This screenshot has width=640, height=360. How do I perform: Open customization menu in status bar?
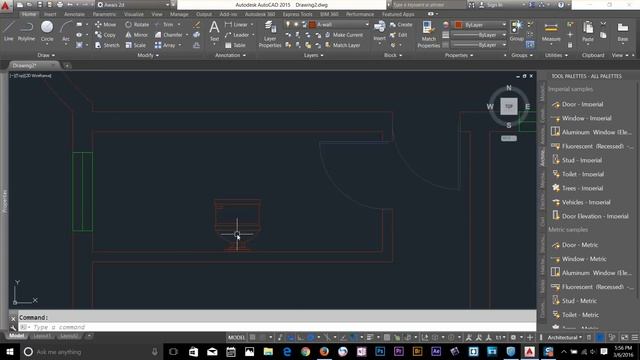click(x=635, y=338)
